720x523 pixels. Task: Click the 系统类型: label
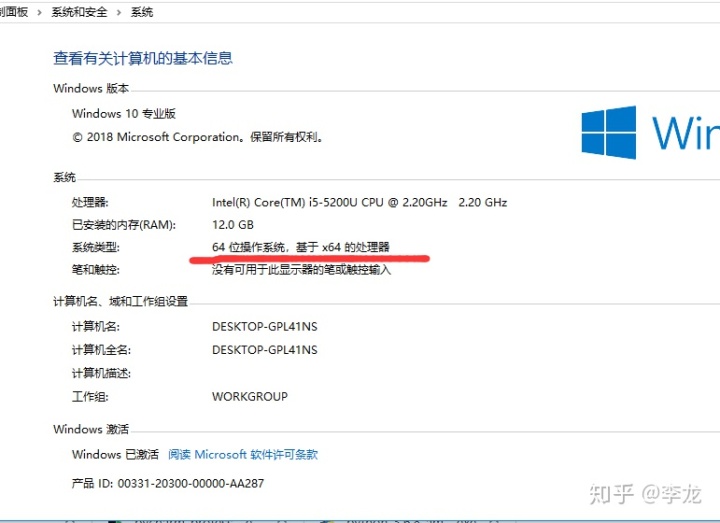(x=96, y=247)
